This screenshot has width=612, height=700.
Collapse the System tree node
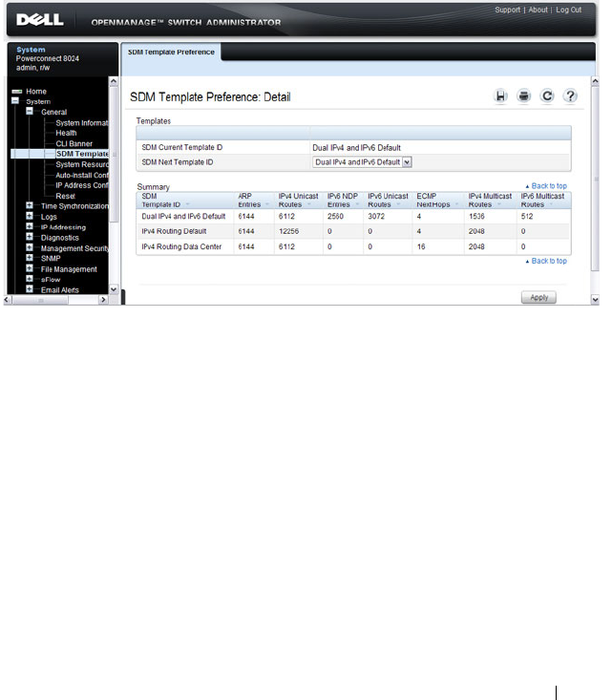coord(15,101)
